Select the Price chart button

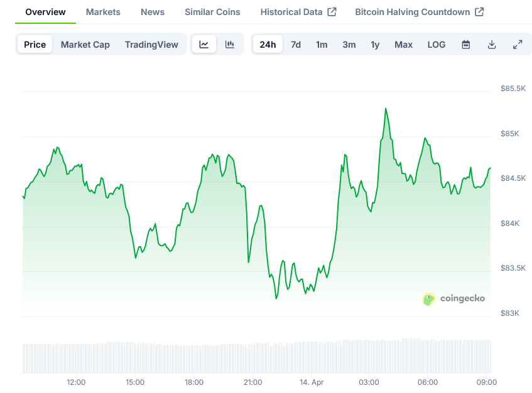point(35,45)
